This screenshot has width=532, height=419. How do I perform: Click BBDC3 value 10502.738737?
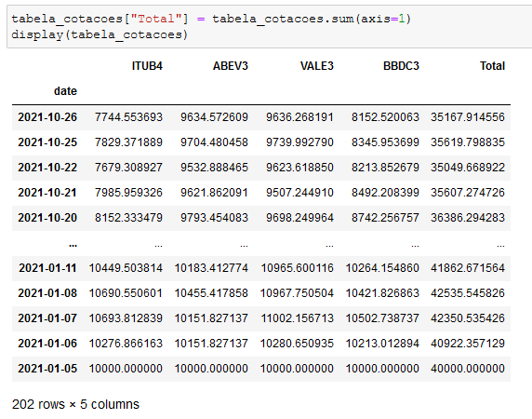point(382,318)
